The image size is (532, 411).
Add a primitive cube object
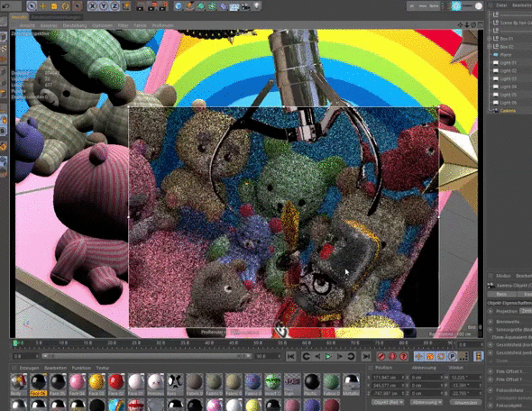179,5
